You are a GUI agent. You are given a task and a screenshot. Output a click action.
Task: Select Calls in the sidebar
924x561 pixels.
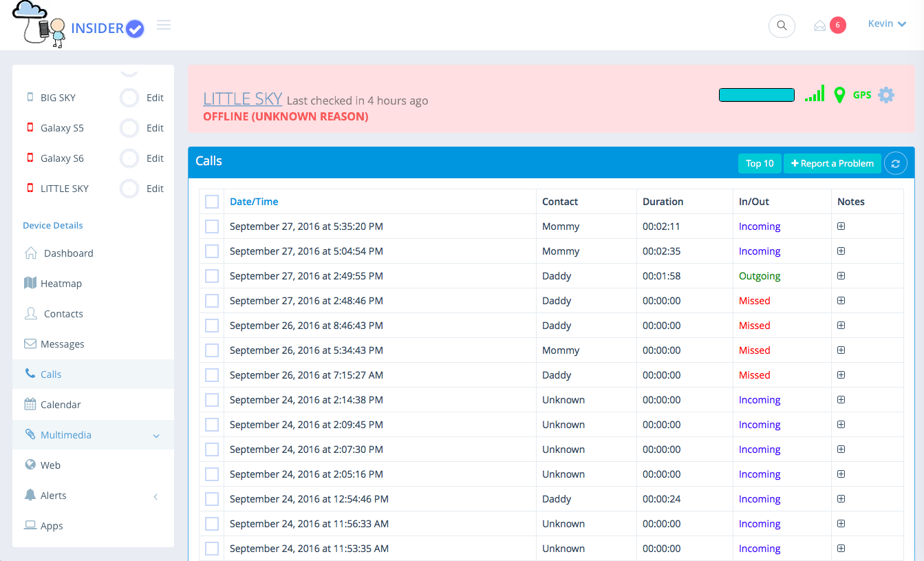click(x=93, y=374)
